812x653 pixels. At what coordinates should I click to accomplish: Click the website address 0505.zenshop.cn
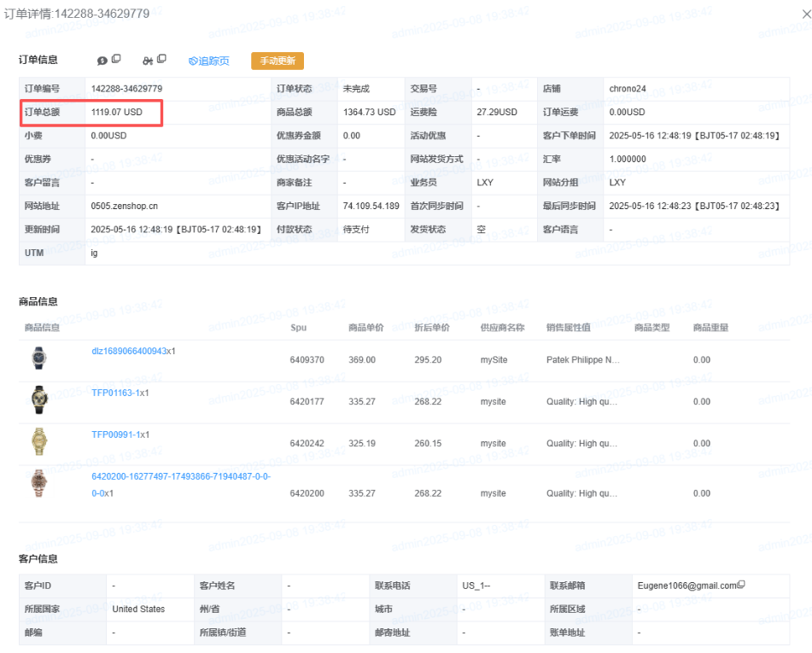124,206
